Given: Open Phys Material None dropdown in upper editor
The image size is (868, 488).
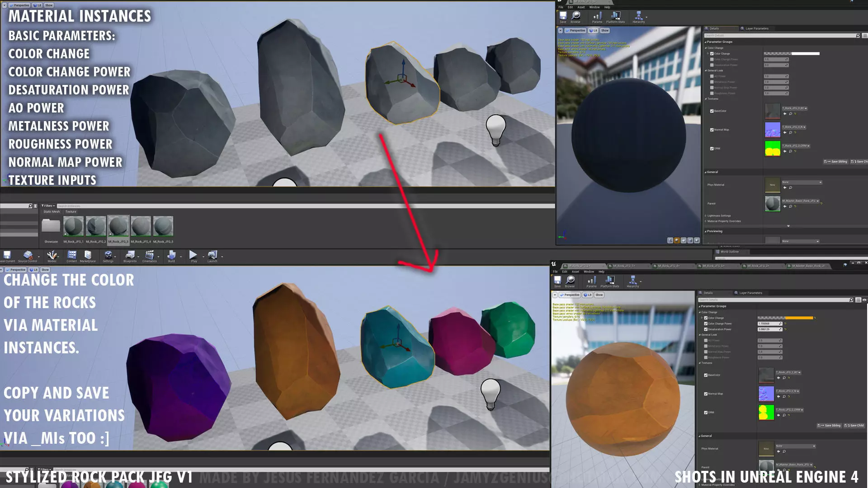Looking at the screenshot, I should point(802,183).
